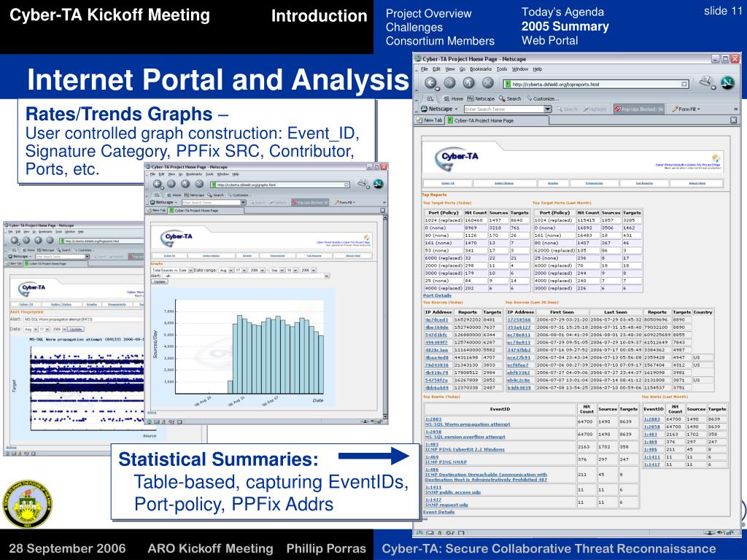The height and width of the screenshot is (560, 747).
Task: Click Home in the top reports window's personal toolbar
Action: (x=454, y=98)
